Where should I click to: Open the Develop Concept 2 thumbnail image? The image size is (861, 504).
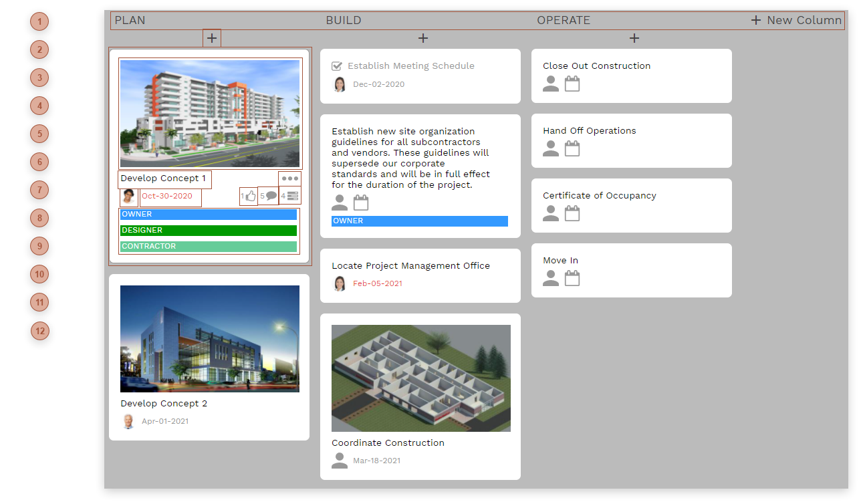(x=209, y=339)
